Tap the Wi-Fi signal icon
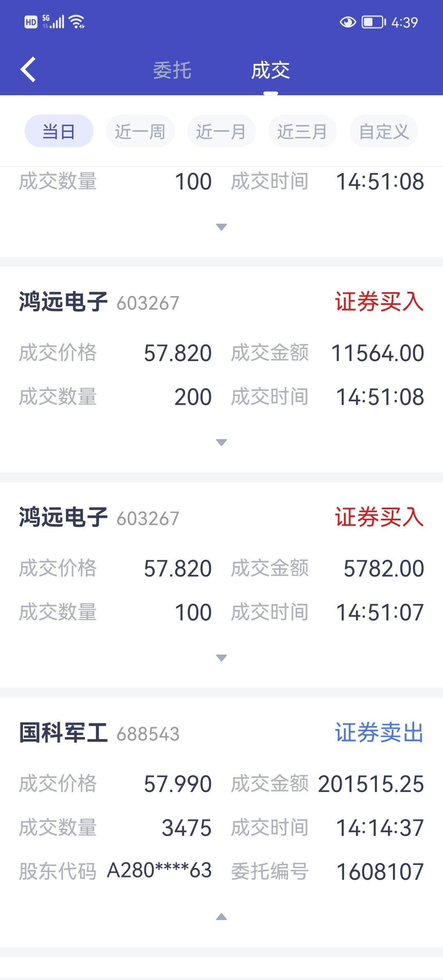443x980 pixels. 77,22
